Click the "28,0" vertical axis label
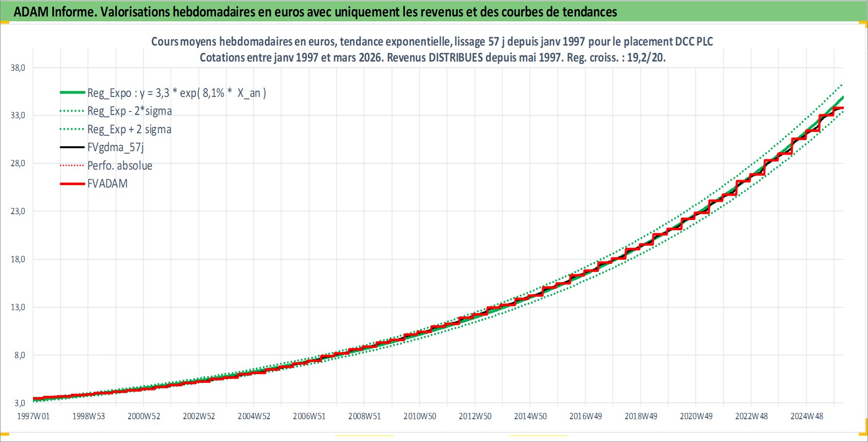868x442 pixels. coord(18,163)
